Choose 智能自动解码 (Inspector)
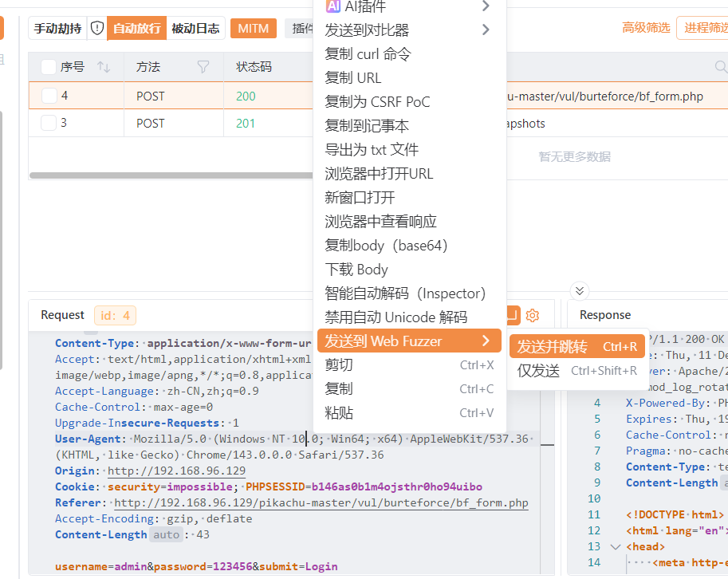Viewport: 728px width, 579px height. click(x=408, y=293)
